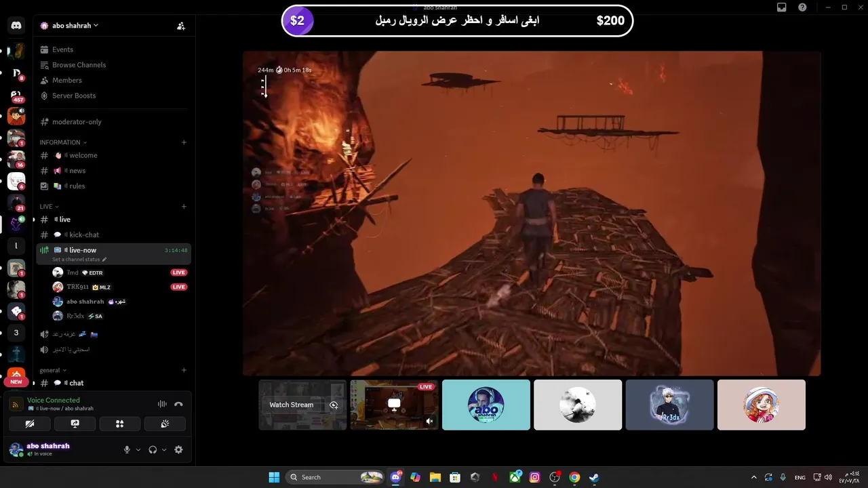Open Google Chrome from taskbar
This screenshot has height=488, width=868.
[x=574, y=477]
